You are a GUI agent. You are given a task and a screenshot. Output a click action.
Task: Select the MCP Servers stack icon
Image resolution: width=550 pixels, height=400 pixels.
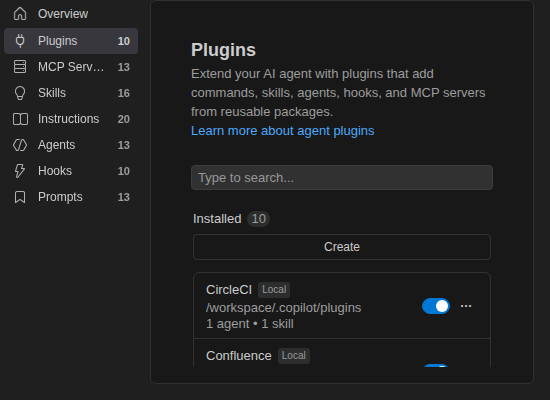point(20,67)
